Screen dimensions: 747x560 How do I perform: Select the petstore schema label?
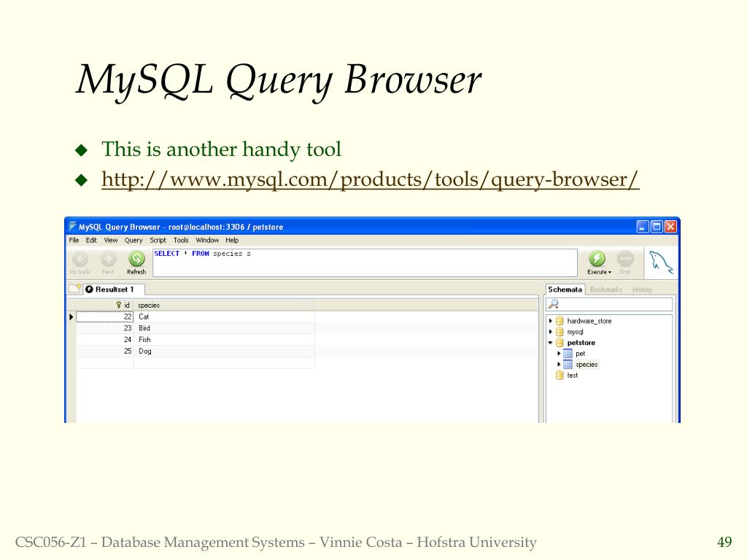[x=581, y=343]
